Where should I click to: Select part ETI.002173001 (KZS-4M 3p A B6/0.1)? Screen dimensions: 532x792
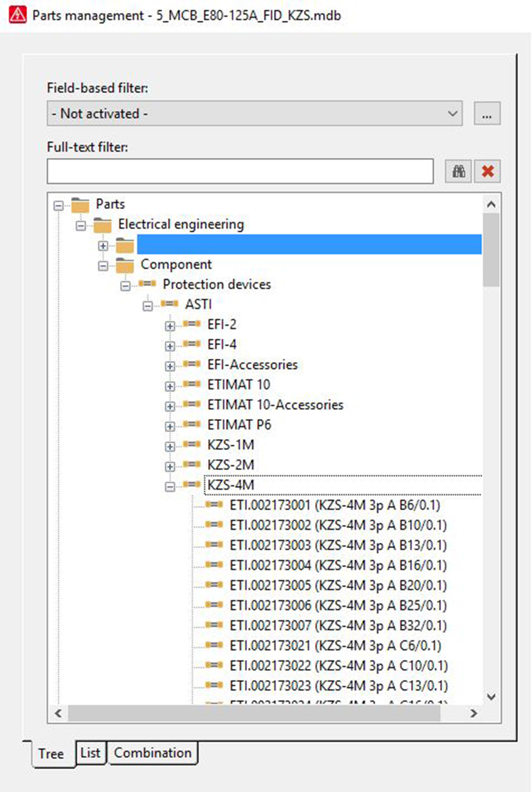coord(335,505)
